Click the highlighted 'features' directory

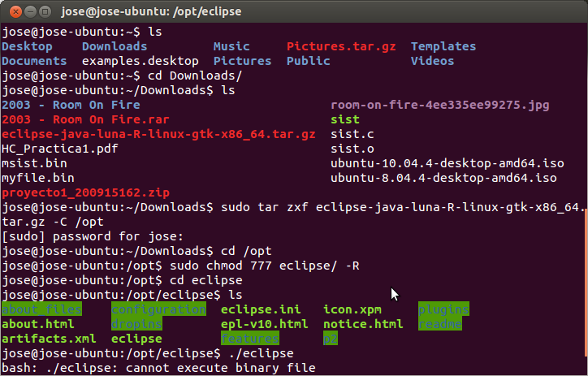pyautogui.click(x=250, y=339)
